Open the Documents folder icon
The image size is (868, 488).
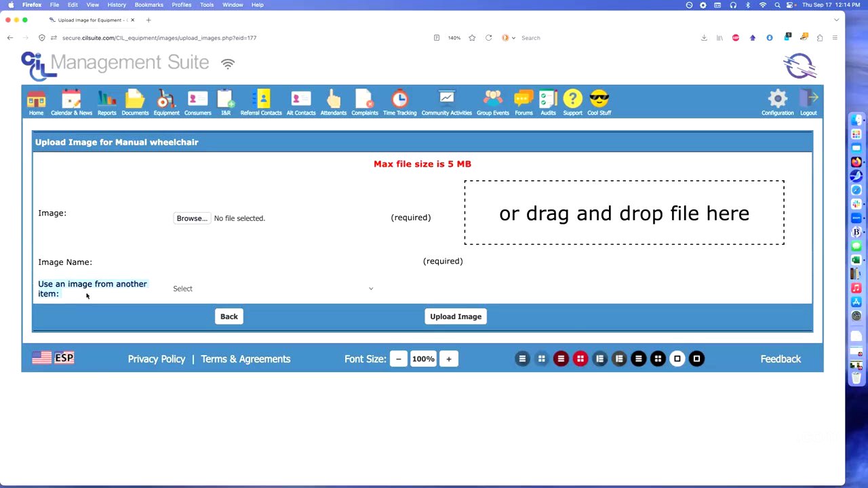point(135,103)
